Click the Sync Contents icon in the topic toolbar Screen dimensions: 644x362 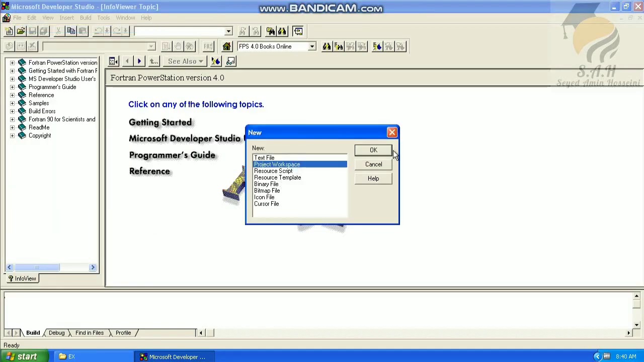tap(114, 61)
